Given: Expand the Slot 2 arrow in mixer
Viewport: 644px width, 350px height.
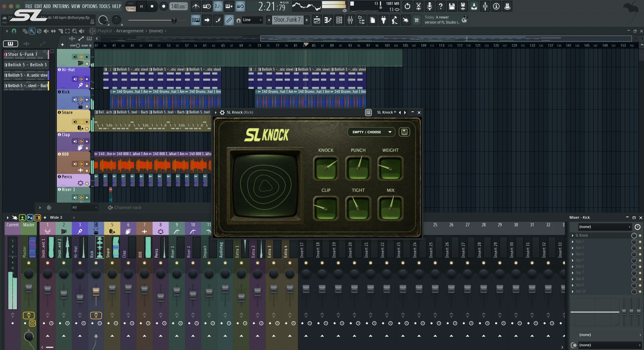Looking at the screenshot, I should click(x=573, y=242).
